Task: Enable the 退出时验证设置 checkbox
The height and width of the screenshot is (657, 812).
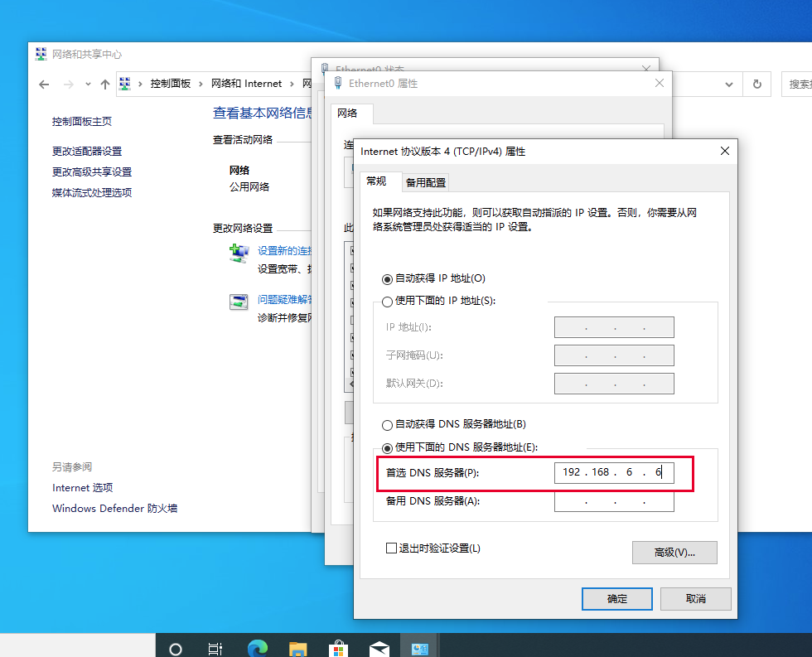Action: [392, 548]
